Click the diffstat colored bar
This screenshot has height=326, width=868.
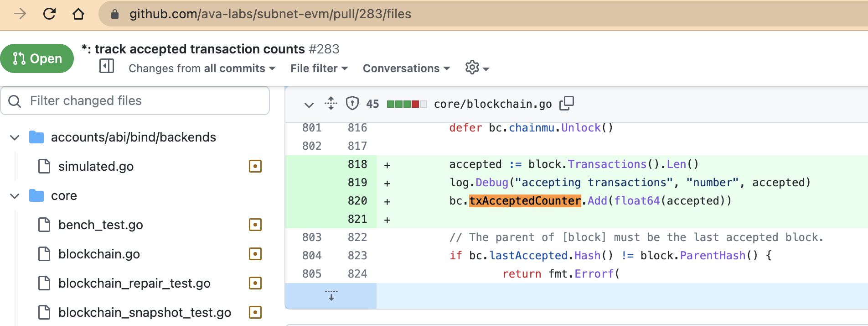(407, 104)
